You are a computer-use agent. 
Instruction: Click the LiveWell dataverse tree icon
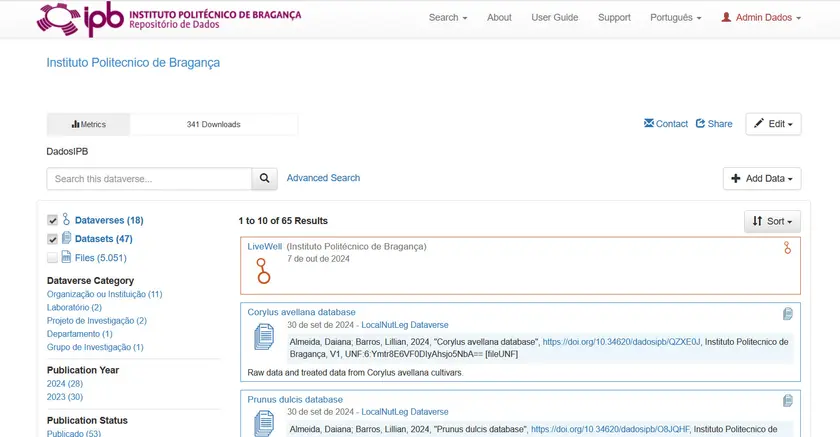pos(263,271)
